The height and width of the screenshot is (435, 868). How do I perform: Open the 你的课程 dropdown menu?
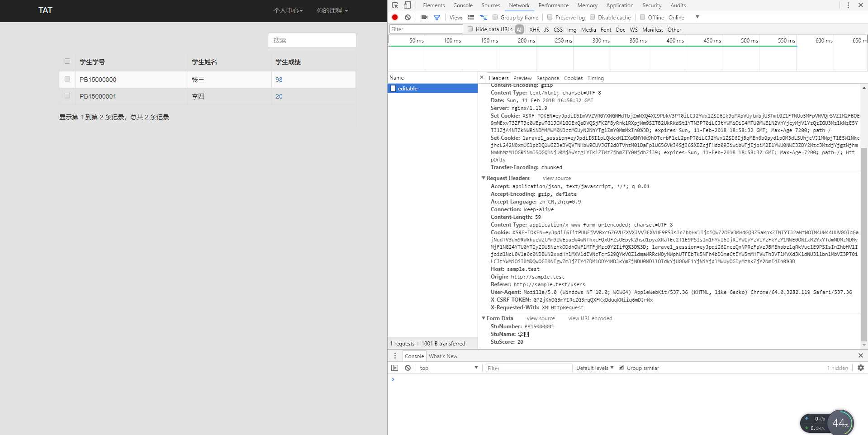tap(332, 10)
